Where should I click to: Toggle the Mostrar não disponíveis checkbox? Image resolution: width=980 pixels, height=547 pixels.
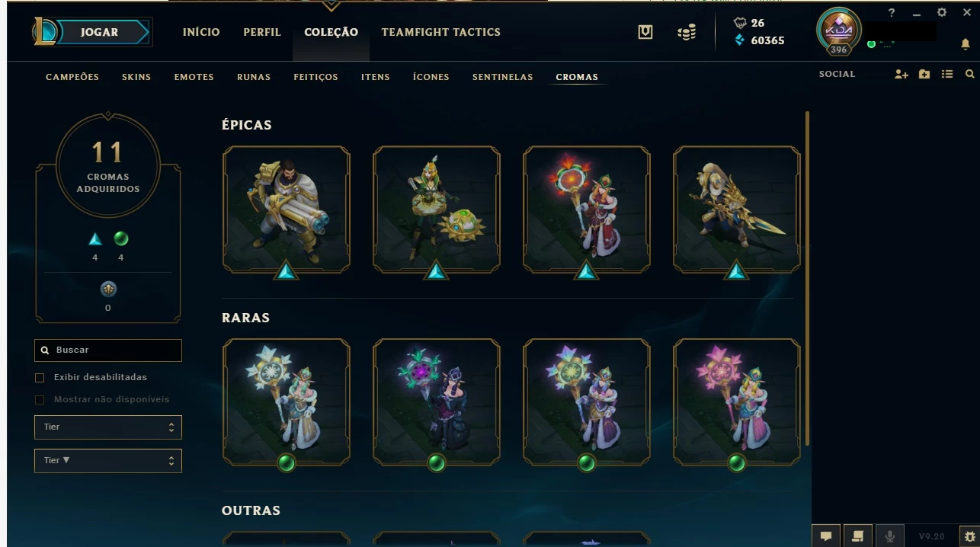click(40, 400)
